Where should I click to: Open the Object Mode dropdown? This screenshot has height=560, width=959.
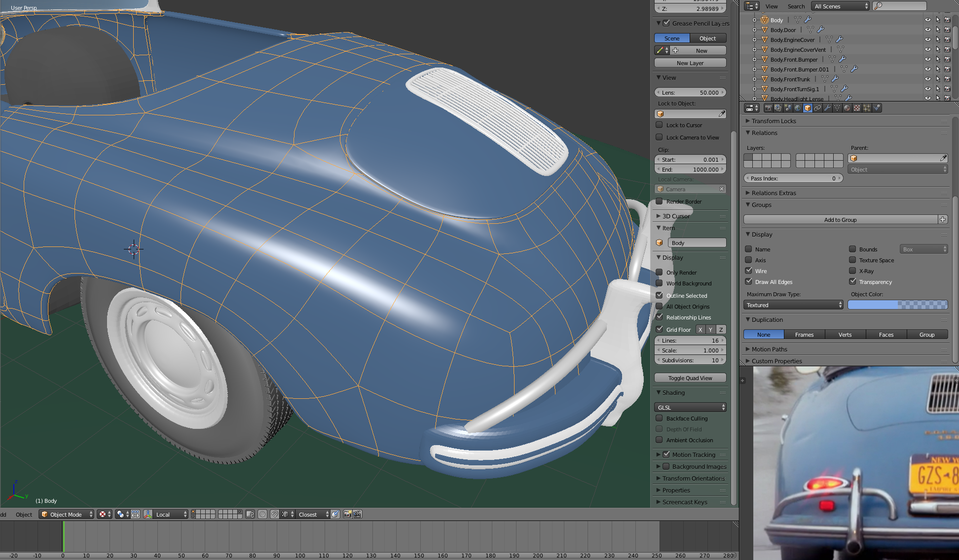(x=67, y=514)
